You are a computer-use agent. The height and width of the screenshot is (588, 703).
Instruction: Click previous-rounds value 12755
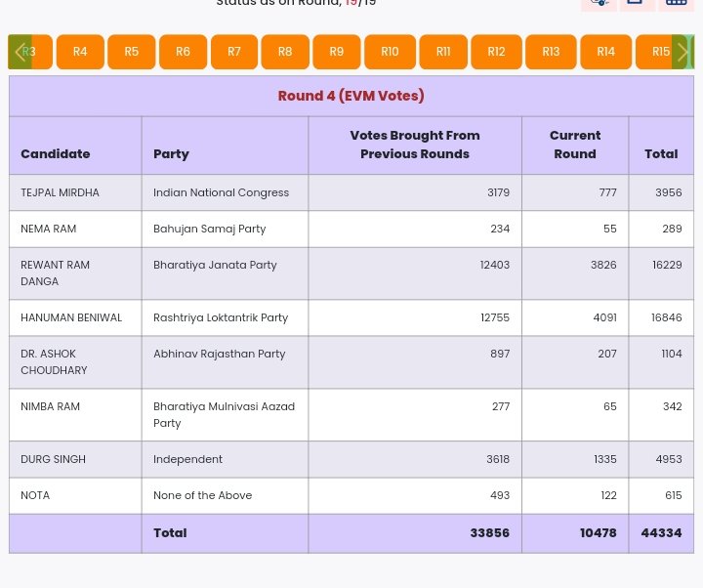495,317
